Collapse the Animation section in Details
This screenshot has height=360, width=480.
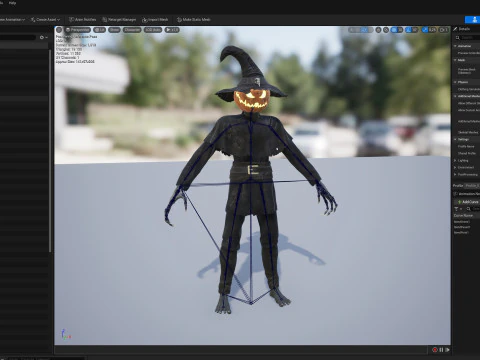455,46
